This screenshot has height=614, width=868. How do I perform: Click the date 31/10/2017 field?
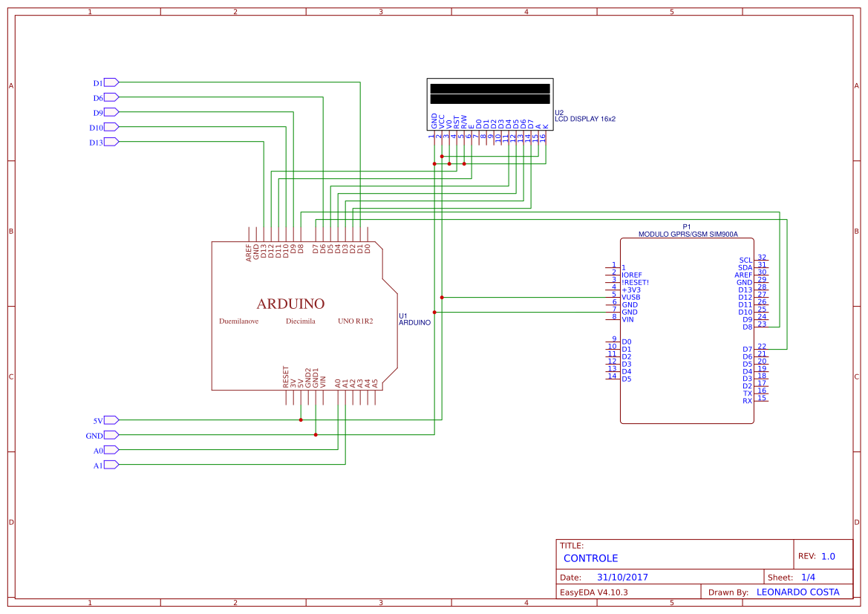point(624,576)
